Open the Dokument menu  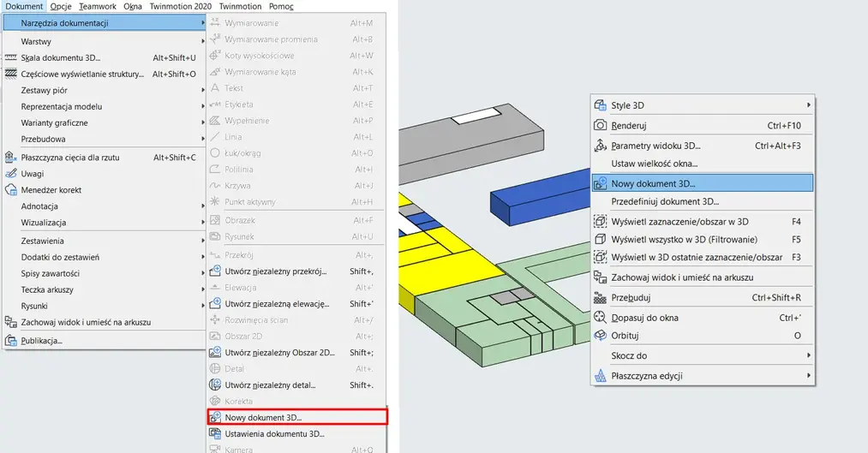(24, 6)
